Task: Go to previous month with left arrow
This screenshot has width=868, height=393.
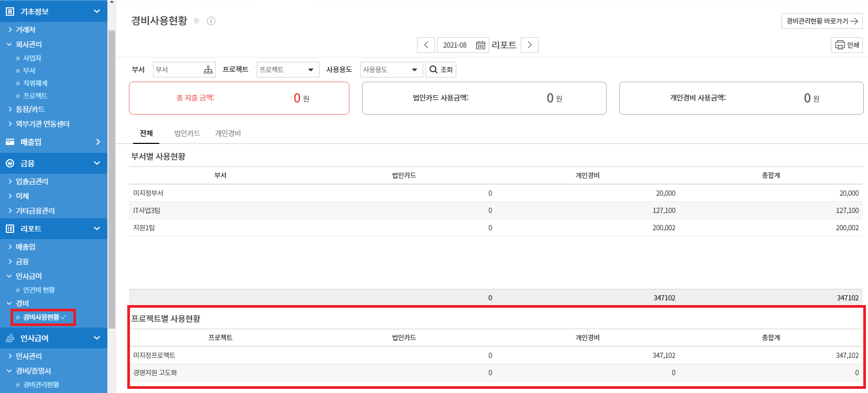Action: pyautogui.click(x=426, y=45)
